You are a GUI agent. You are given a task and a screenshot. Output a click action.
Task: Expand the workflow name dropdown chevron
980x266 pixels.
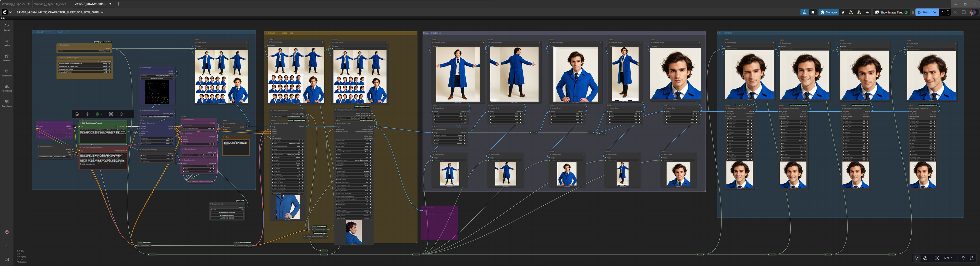tap(102, 12)
